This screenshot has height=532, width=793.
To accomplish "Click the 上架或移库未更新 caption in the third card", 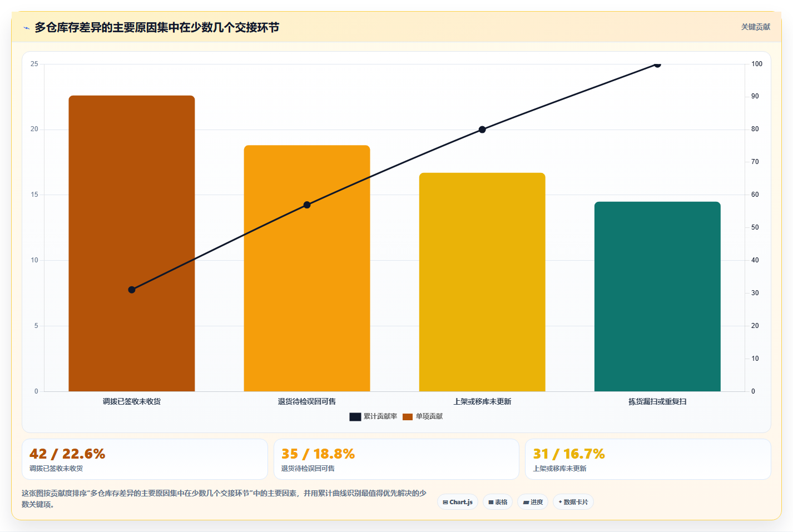I will click(x=560, y=469).
